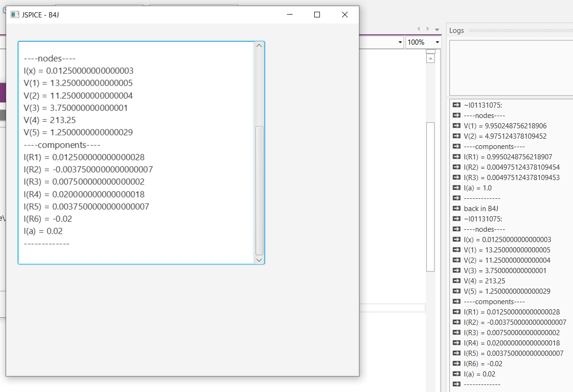Click the editor split handle above the scroll arrow
573x392 pixels.
[x=430, y=52]
